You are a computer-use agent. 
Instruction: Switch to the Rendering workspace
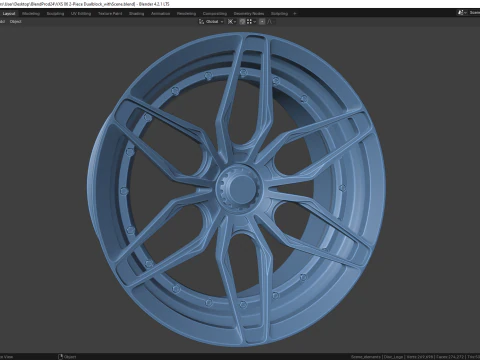pyautogui.click(x=186, y=14)
